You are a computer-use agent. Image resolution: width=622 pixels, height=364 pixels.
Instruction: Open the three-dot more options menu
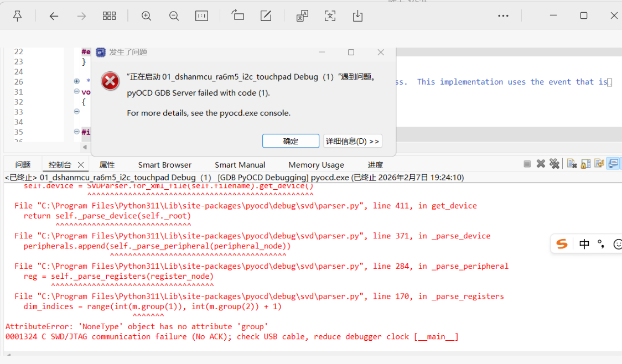click(x=503, y=16)
